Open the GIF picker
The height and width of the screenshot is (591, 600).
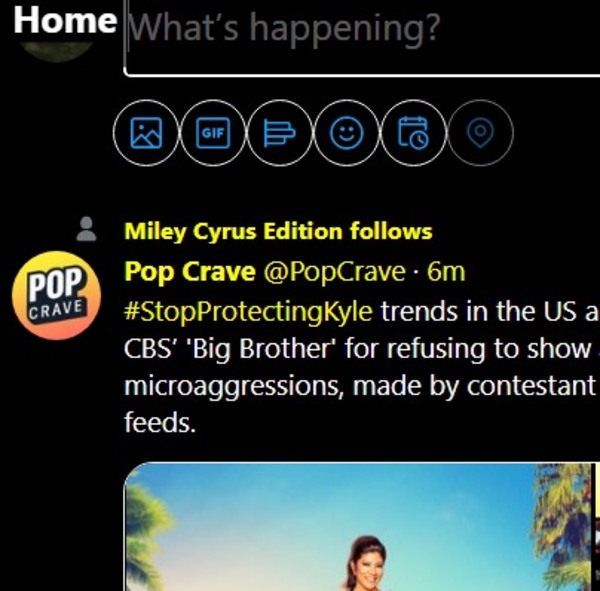pyautogui.click(x=214, y=133)
